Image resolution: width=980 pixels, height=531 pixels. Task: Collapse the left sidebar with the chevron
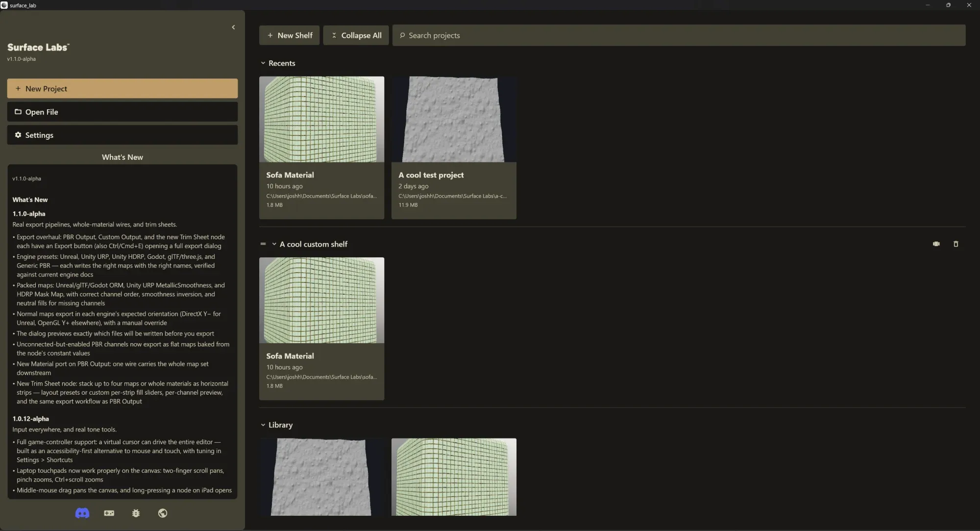(233, 27)
